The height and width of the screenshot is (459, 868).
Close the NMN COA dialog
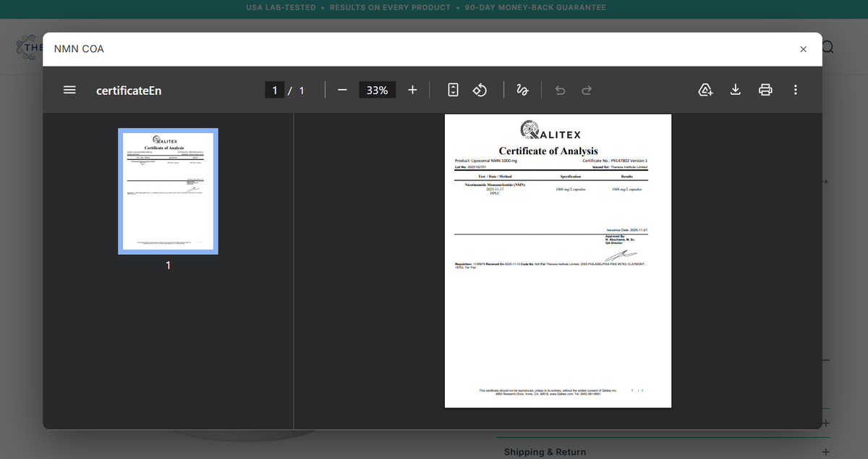[x=803, y=49]
